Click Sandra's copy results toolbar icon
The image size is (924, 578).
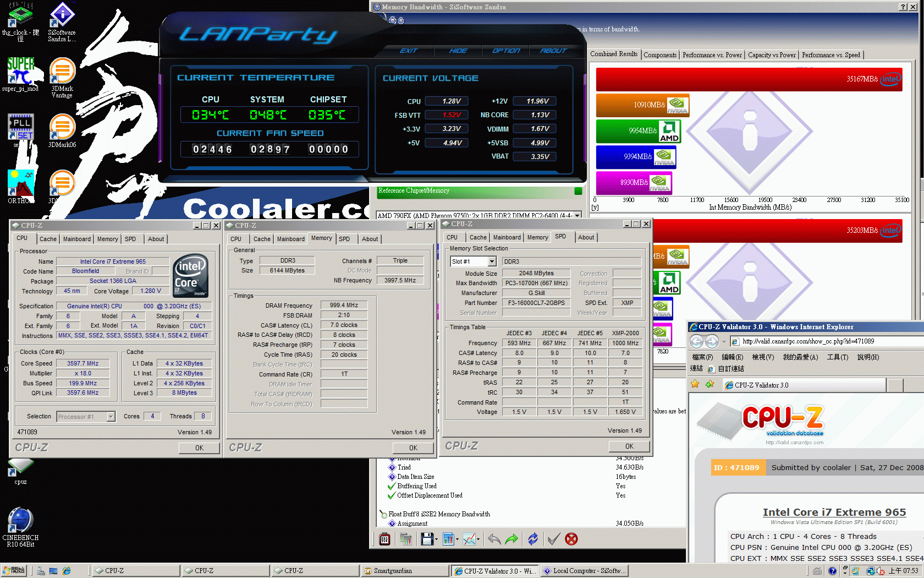406,539
